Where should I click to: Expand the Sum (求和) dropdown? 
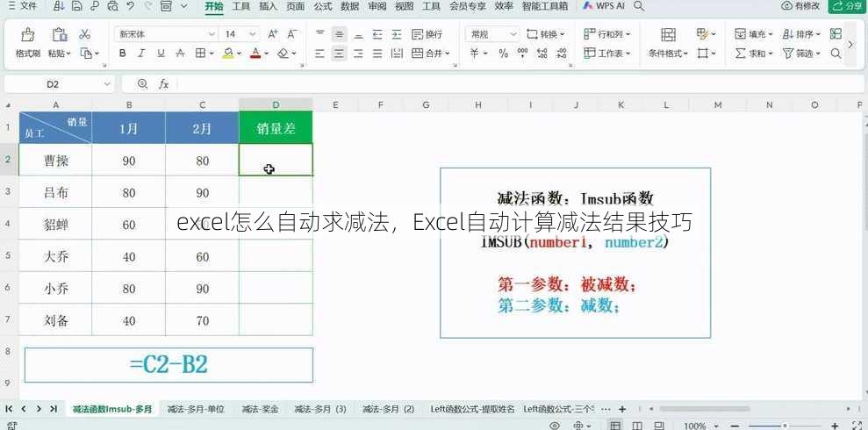(770, 54)
